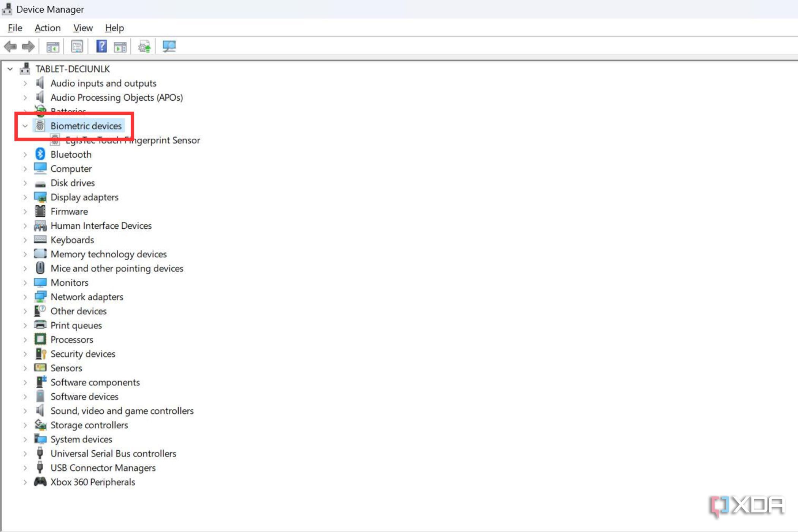Expand Universal Serial Bus controllers

pos(25,454)
